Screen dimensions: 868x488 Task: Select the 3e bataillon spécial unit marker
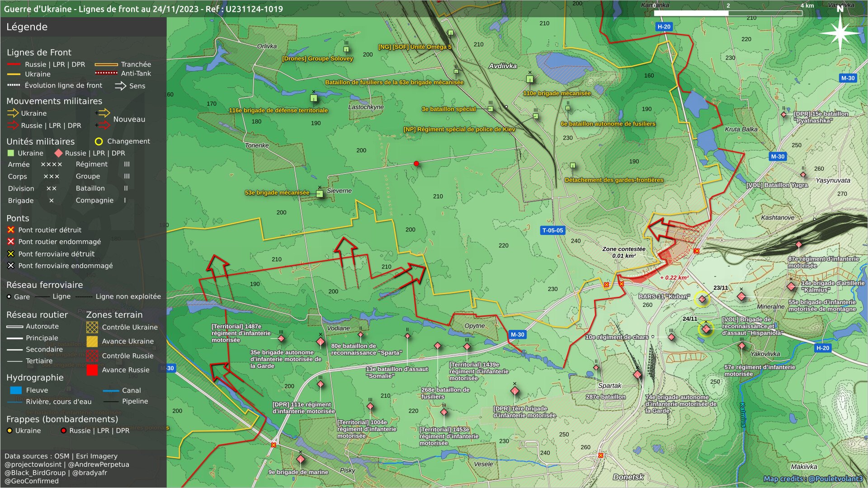[x=491, y=109]
